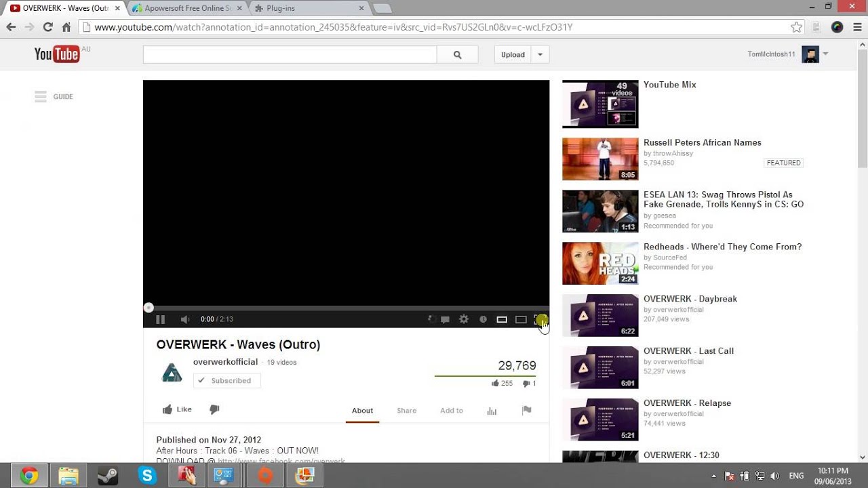Screen dimensions: 868x488
Task: Bookmark this page with the star
Action: click(x=797, y=27)
